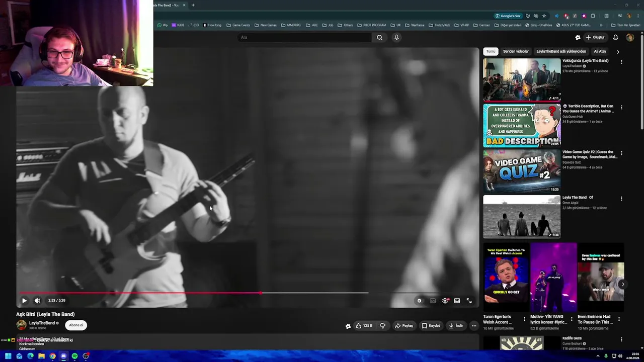Open more actions menu under video
The image size is (644, 362).
click(474, 326)
